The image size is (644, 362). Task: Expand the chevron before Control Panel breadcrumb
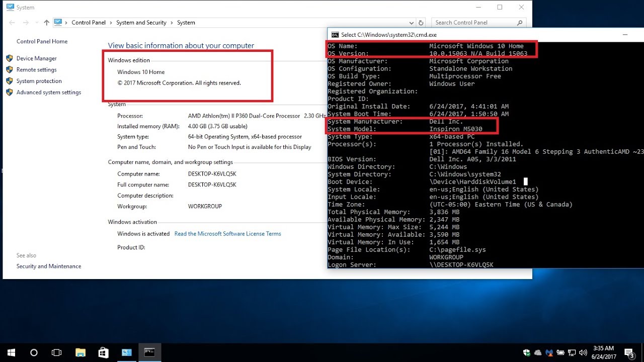tap(66, 23)
